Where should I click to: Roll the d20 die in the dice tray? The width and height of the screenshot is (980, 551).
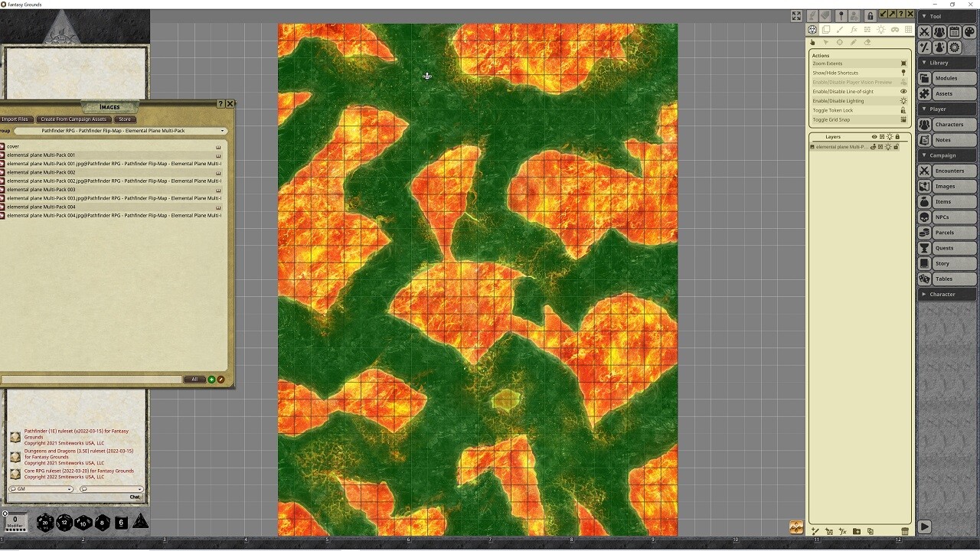[44, 523]
